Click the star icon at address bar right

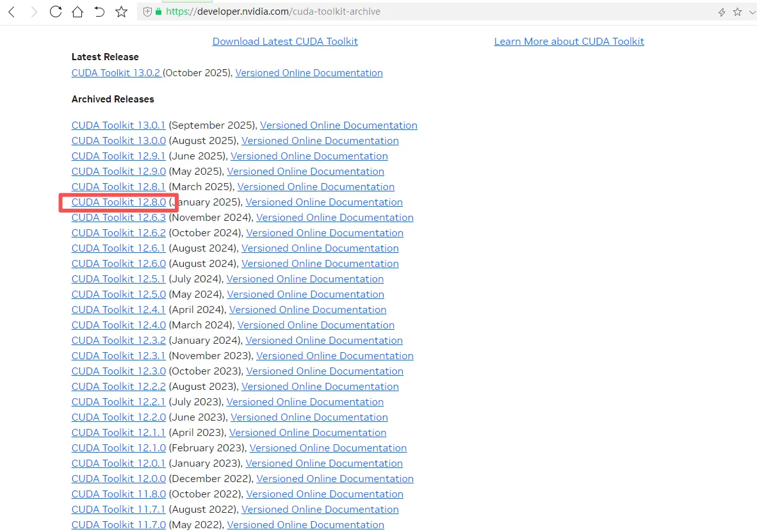coord(737,12)
